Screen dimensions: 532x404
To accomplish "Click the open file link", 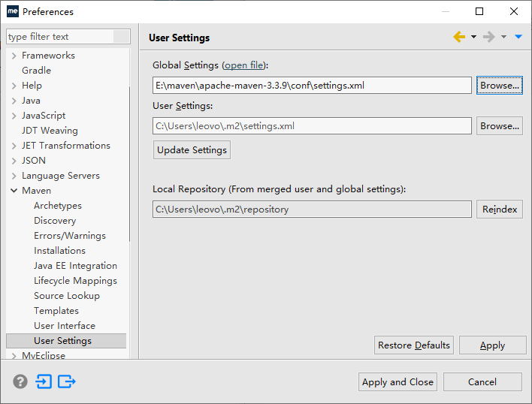I will (x=243, y=65).
